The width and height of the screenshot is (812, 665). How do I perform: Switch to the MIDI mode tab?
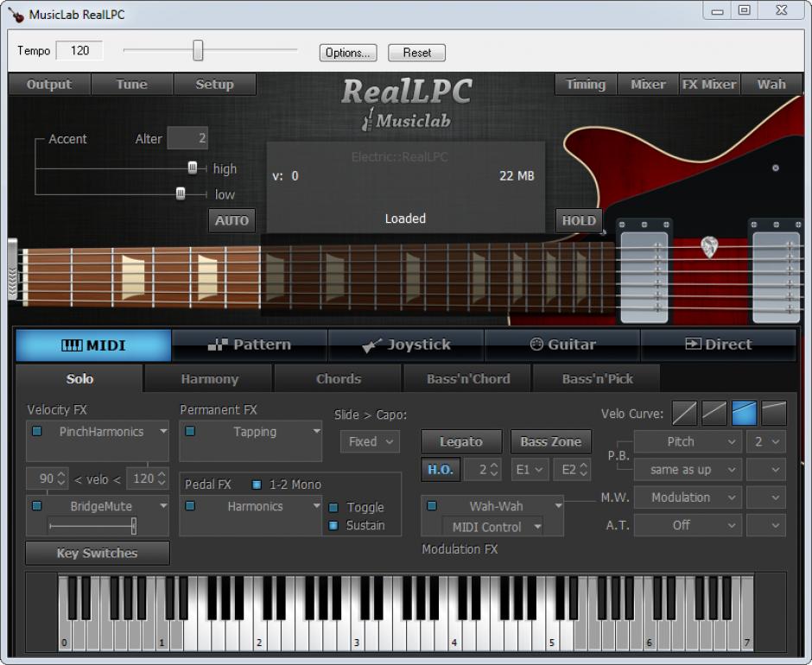click(x=93, y=345)
